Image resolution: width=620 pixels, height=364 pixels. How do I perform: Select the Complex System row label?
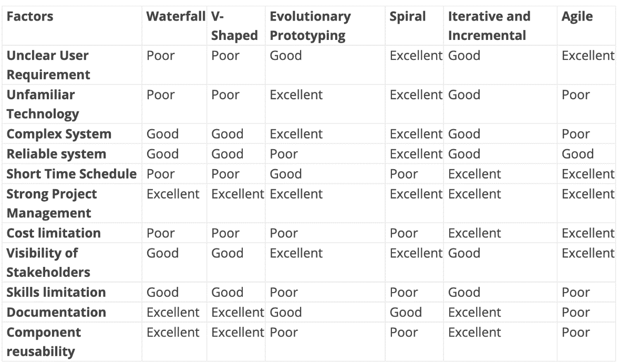click(59, 134)
